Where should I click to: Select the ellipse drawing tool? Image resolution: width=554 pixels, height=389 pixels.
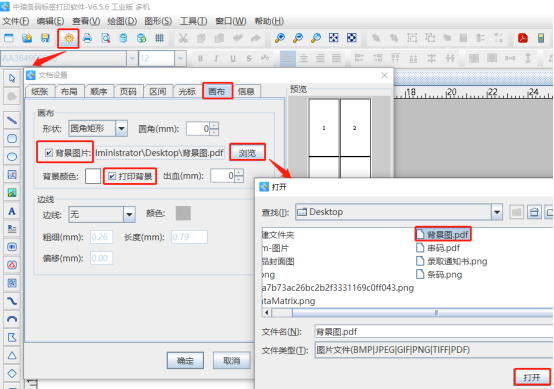click(x=12, y=157)
